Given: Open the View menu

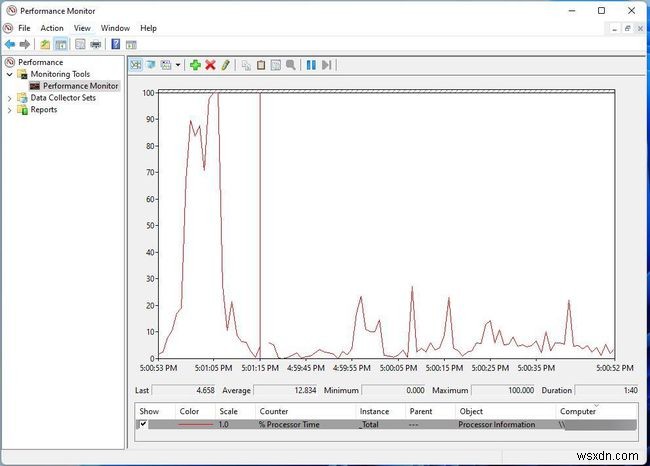Looking at the screenshot, I should 82,28.
